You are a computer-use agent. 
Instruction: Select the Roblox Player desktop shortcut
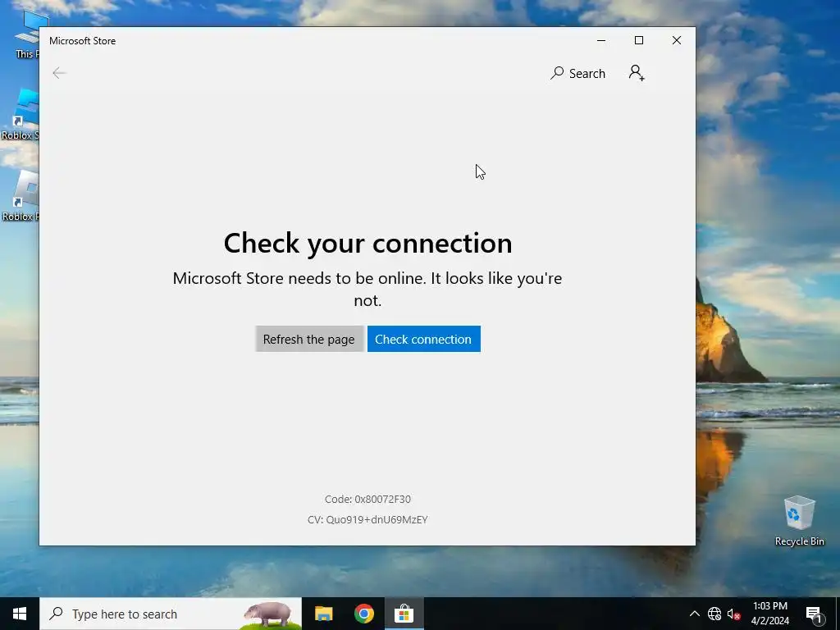(21, 196)
